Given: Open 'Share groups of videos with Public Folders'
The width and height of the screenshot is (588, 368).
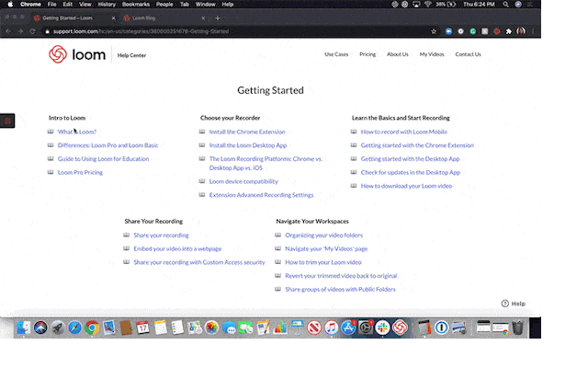Looking at the screenshot, I should coord(340,289).
